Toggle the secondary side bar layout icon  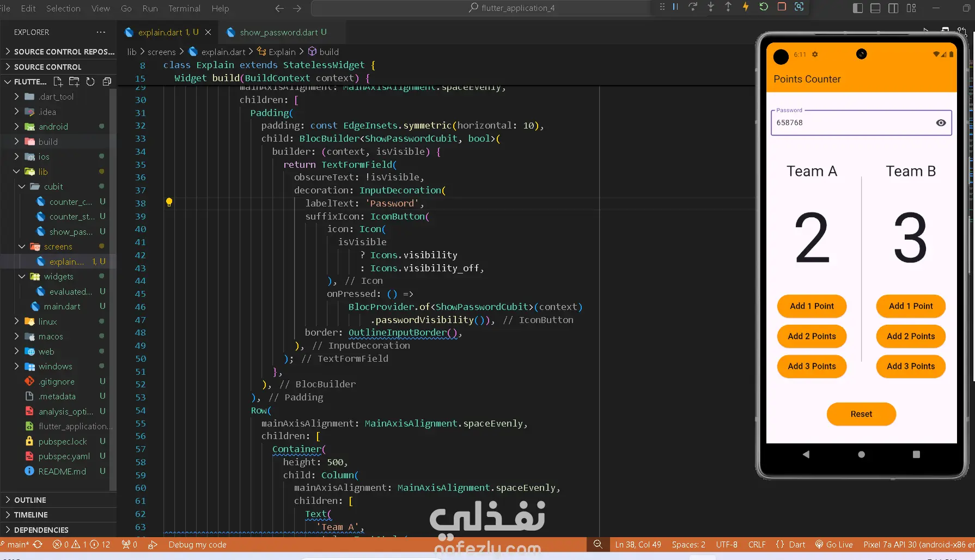click(x=893, y=8)
